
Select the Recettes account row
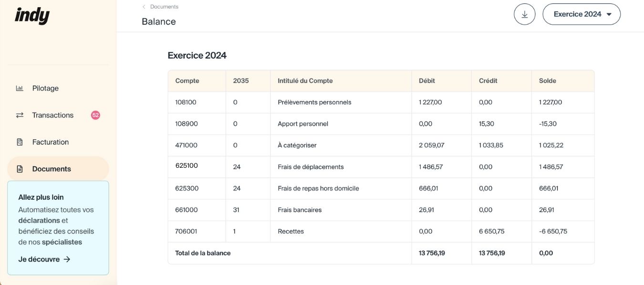coord(291,231)
